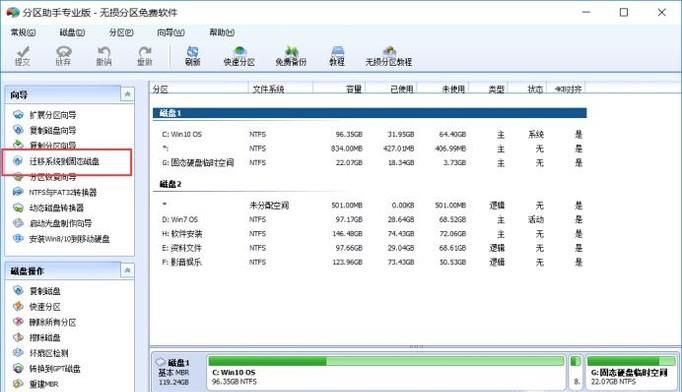
Task: Select the H: 软件安装 partition row
Action: point(370,234)
